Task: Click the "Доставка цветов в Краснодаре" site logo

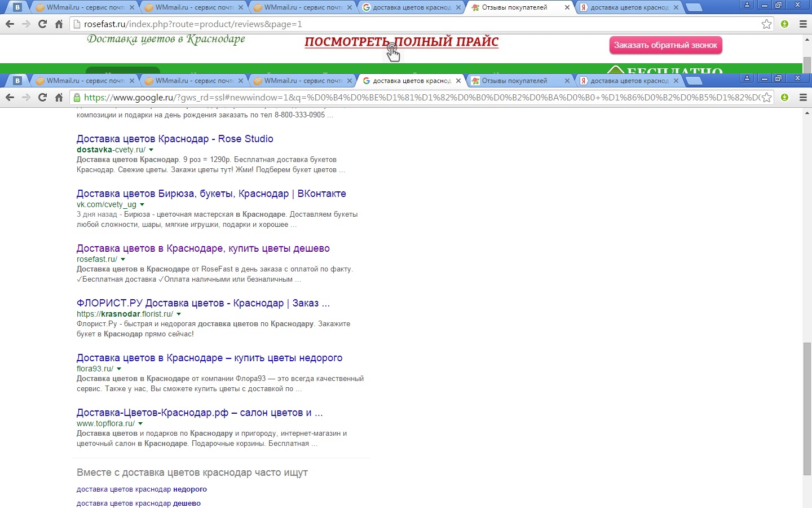Action: (x=166, y=40)
